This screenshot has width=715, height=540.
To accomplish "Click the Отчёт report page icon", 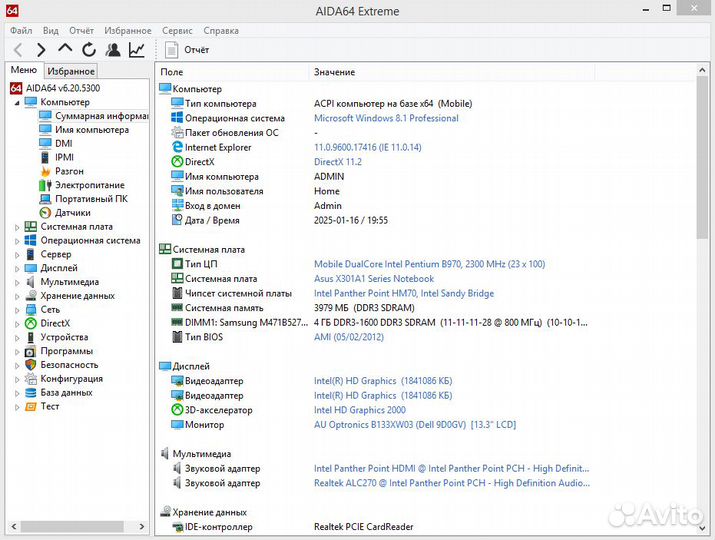I will coord(171,50).
